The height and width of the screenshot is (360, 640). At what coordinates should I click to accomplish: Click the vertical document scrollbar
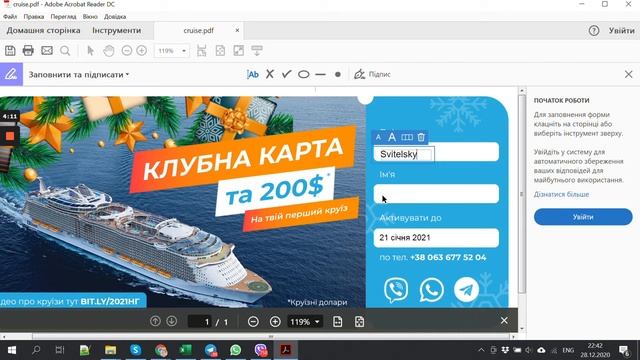[x=522, y=194]
